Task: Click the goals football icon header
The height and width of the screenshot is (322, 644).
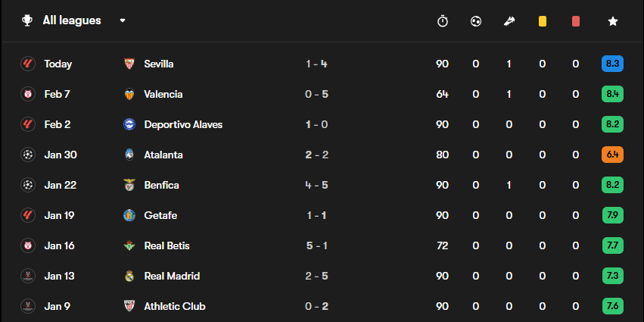Action: (x=475, y=21)
